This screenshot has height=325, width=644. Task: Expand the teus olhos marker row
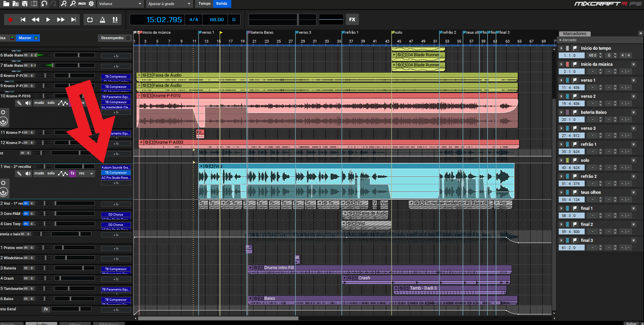[561, 192]
